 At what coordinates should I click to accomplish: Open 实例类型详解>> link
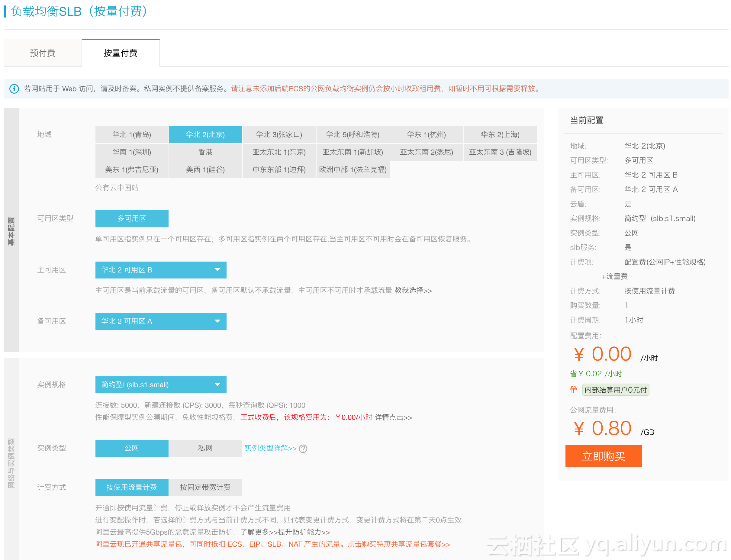(x=270, y=448)
